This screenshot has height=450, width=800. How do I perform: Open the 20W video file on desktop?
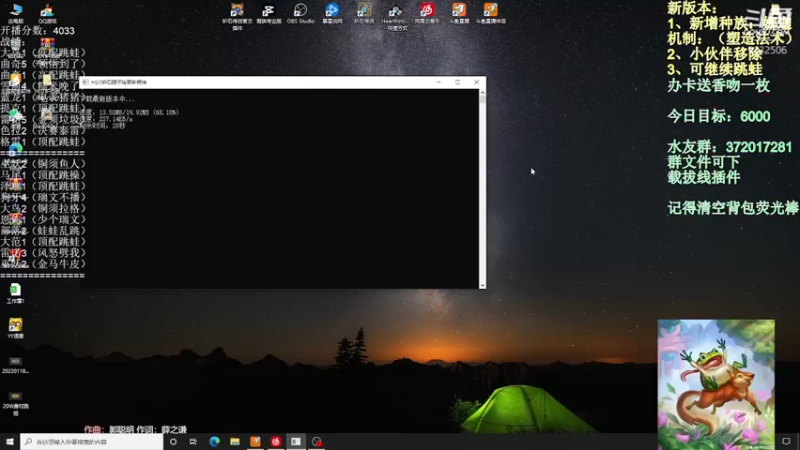click(x=15, y=403)
